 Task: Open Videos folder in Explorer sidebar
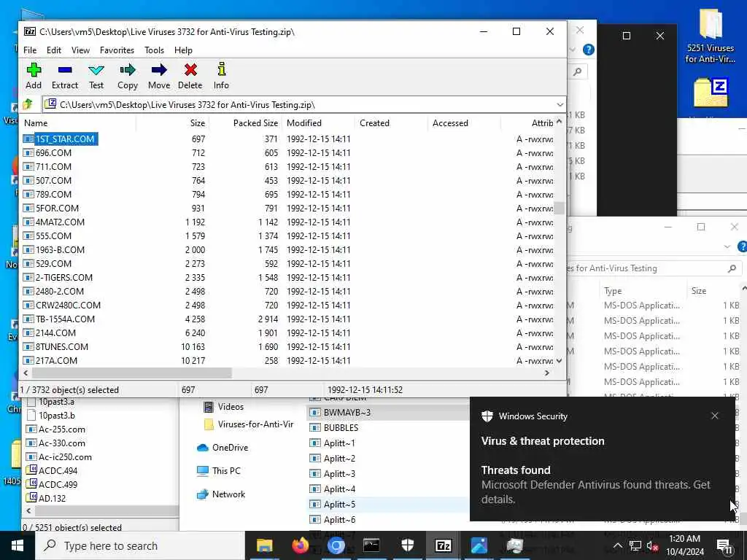coord(224,407)
